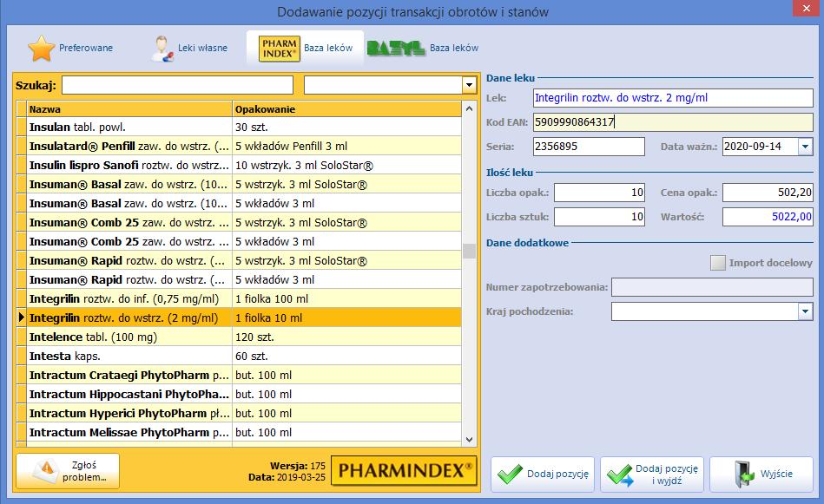Select Insuman Comb 25 SoloStar row

pyautogui.click(x=239, y=223)
